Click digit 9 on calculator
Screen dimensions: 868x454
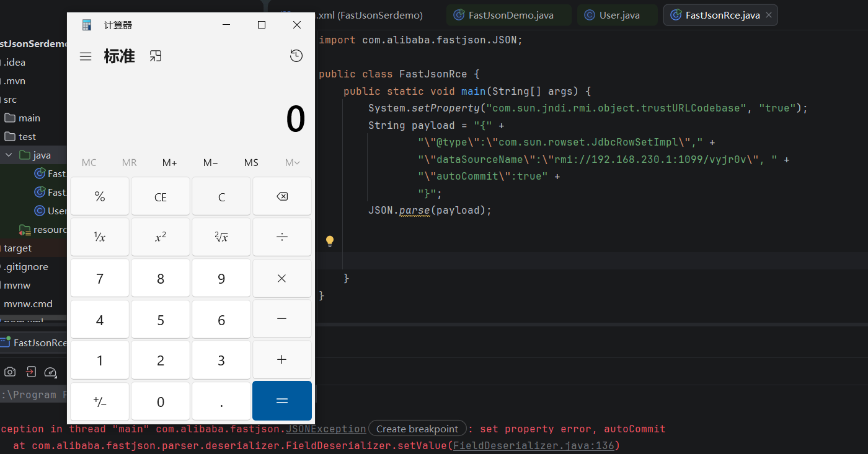(221, 278)
